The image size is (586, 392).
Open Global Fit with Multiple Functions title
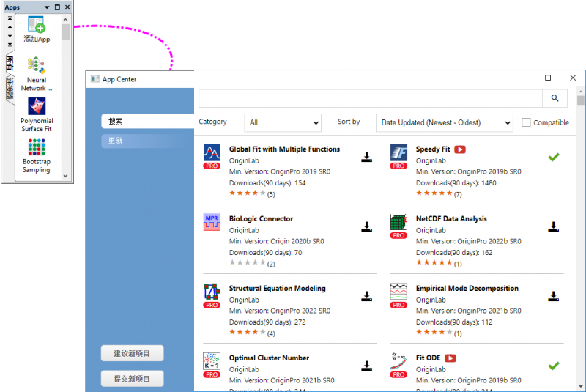point(284,149)
